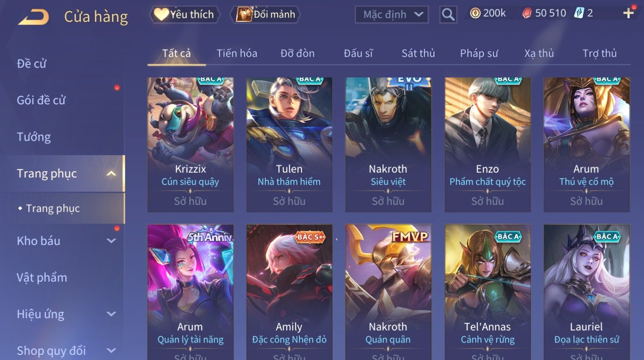Select the Tiến hóa tab

click(237, 53)
